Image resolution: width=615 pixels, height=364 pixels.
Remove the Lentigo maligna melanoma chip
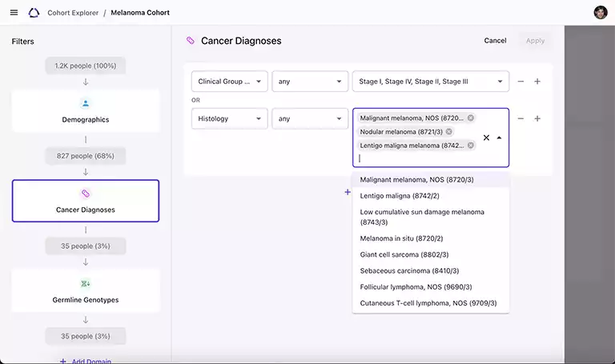tap(471, 146)
